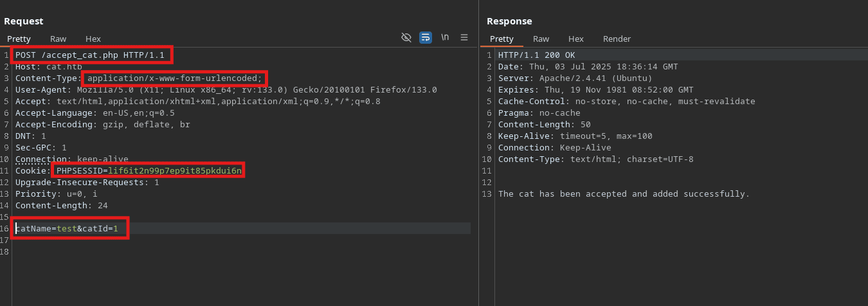The height and width of the screenshot is (306, 868).
Task: Toggle the word wrap icon in Request
Action: point(426,38)
